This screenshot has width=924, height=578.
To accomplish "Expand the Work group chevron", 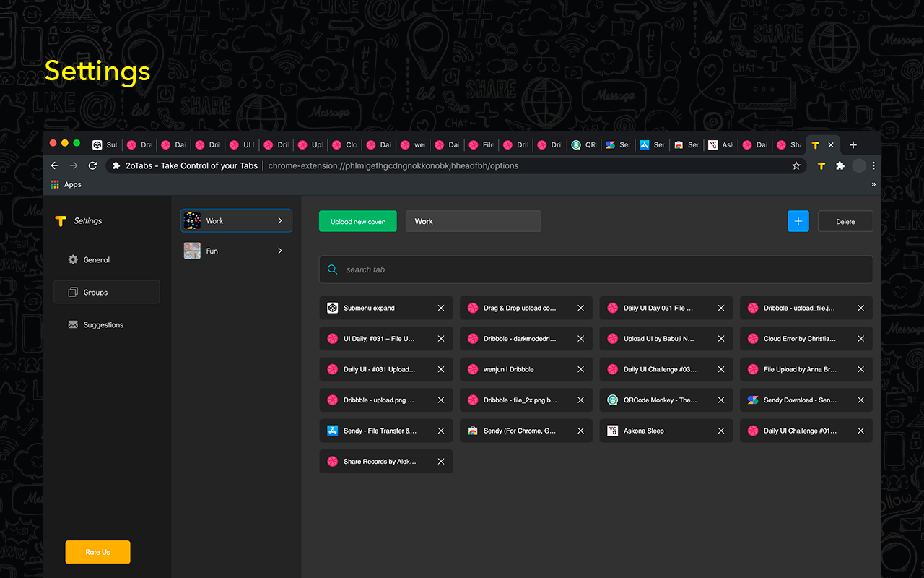I will (280, 220).
